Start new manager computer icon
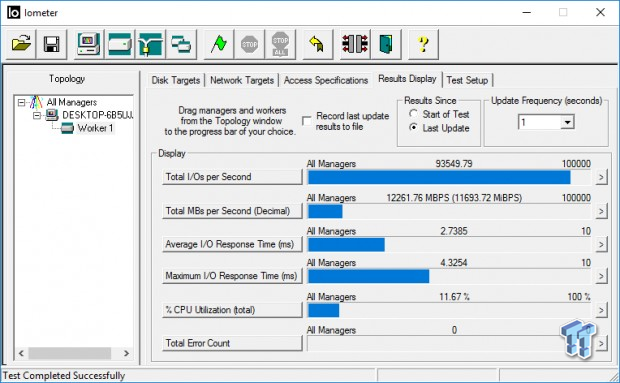620x383 pixels. click(x=89, y=44)
